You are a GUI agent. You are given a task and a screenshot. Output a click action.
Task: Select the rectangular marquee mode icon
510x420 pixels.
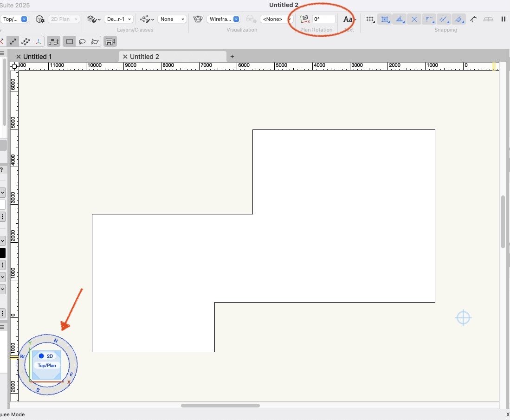(70, 42)
